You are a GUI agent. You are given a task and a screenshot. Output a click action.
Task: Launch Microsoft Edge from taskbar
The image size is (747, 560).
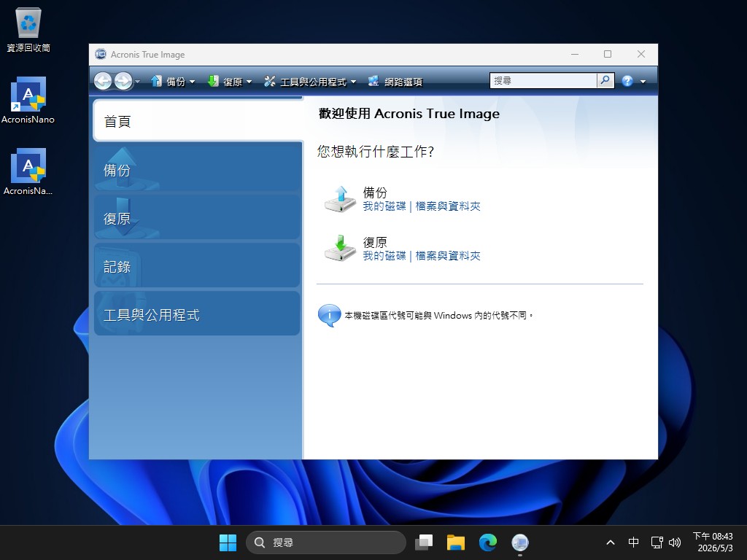[x=488, y=542]
